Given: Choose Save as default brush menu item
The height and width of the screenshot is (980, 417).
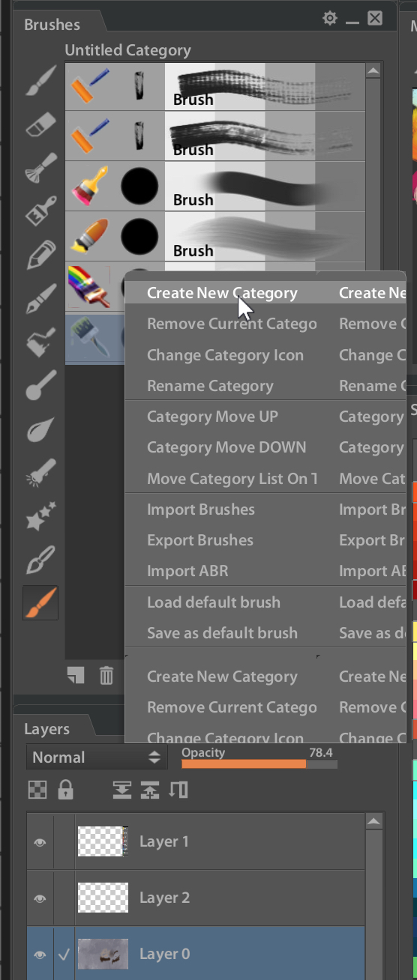Looking at the screenshot, I should (222, 633).
